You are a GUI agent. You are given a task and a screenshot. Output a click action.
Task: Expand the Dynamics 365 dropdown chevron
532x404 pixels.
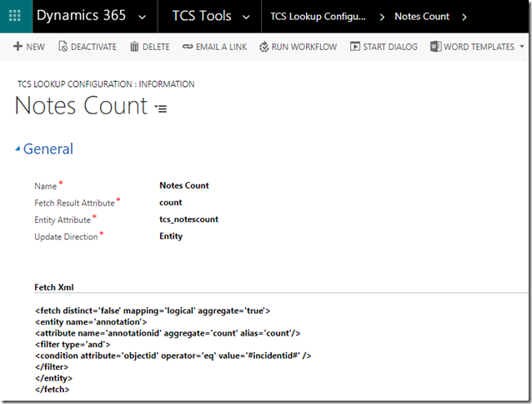(143, 17)
